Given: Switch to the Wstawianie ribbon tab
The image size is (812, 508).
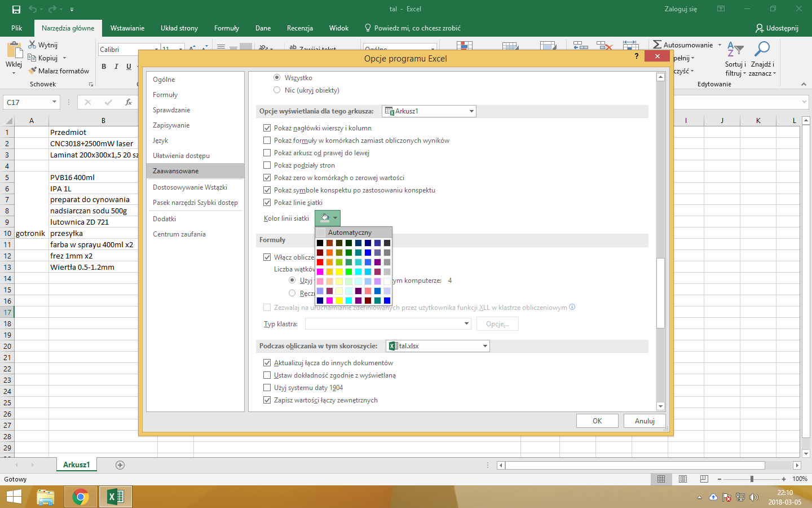Looking at the screenshot, I should pyautogui.click(x=127, y=28).
